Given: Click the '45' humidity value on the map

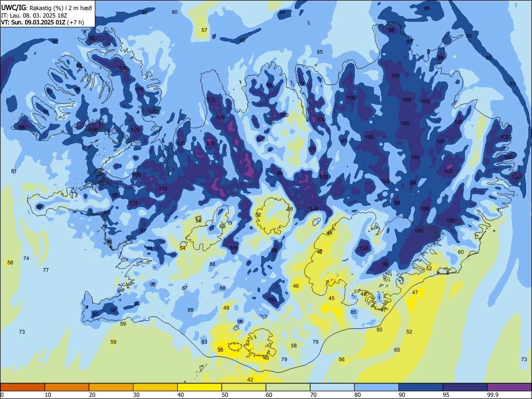Looking at the screenshot, I should [331, 298].
